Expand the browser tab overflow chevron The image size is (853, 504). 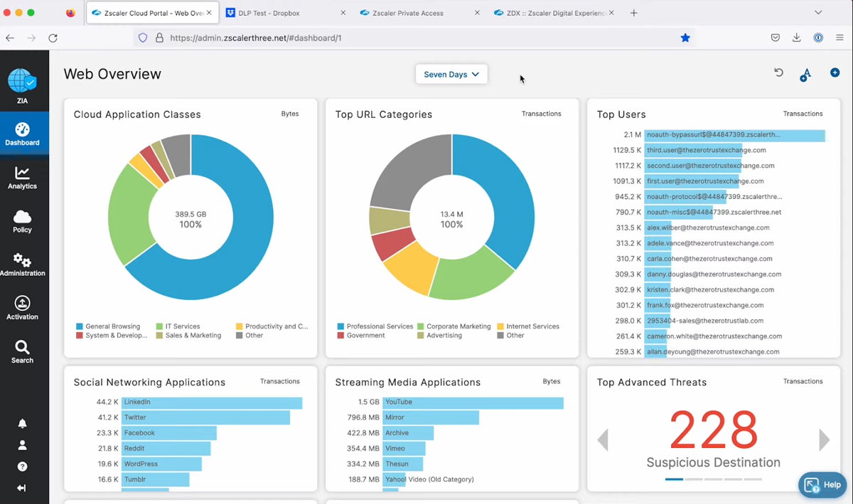[x=818, y=12]
